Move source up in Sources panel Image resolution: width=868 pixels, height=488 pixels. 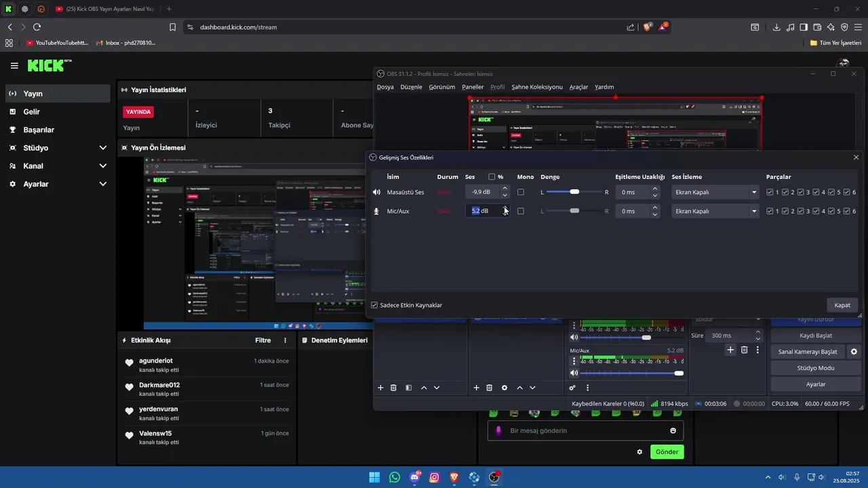coord(519,388)
